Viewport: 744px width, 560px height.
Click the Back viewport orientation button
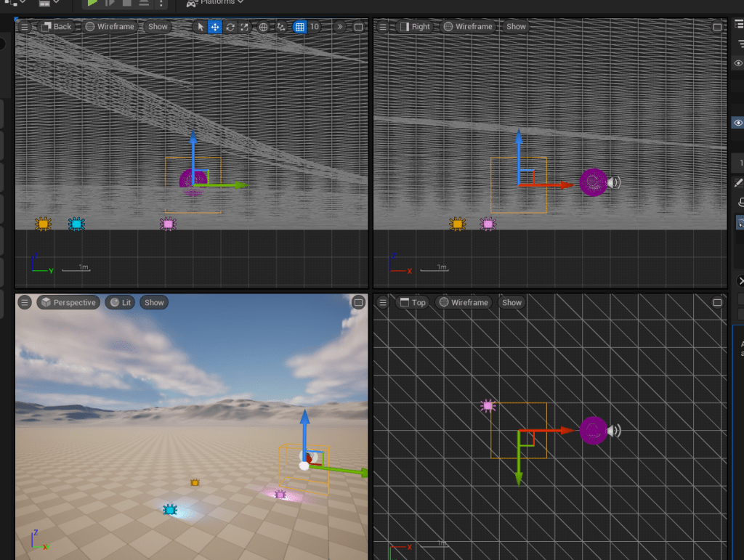pos(56,27)
